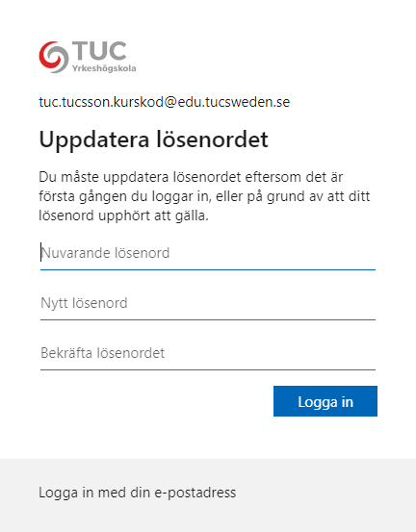Image resolution: width=416 pixels, height=532 pixels.
Task: Click the blinking text cursor in Nuvarande lösenord
Action: 41,252
